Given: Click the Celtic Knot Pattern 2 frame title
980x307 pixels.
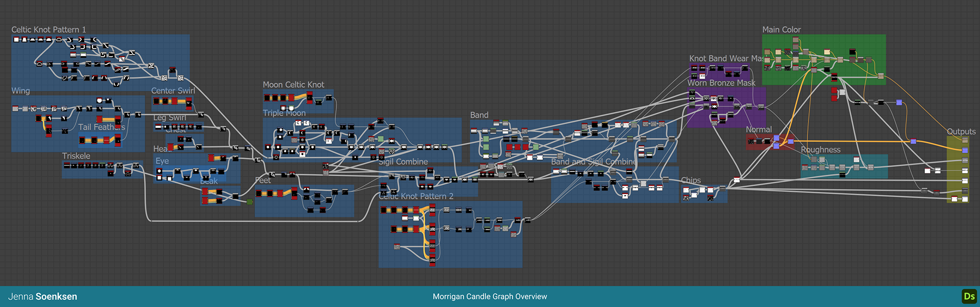Looking at the screenshot, I should (416, 196).
